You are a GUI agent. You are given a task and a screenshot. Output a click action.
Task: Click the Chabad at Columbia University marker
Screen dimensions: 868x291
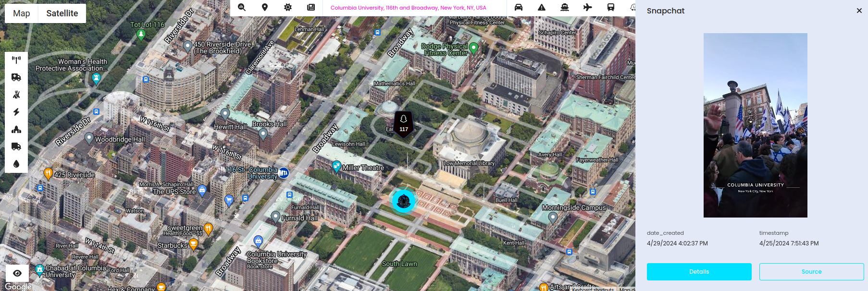(40, 270)
